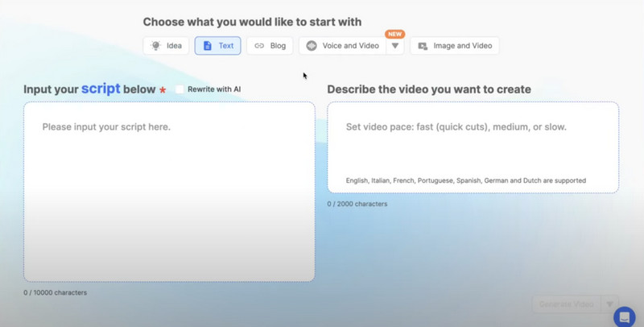Click the supported languages note
The width and height of the screenshot is (644, 327).
coord(465,180)
